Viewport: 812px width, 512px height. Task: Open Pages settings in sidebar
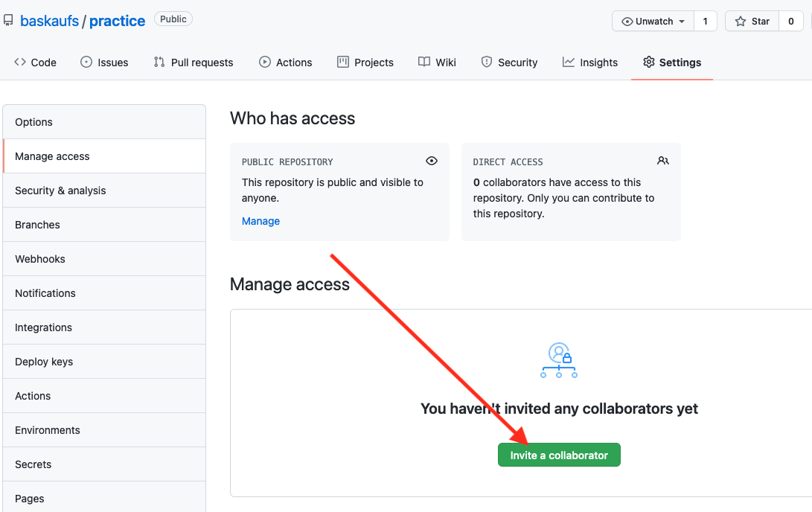[x=104, y=497]
